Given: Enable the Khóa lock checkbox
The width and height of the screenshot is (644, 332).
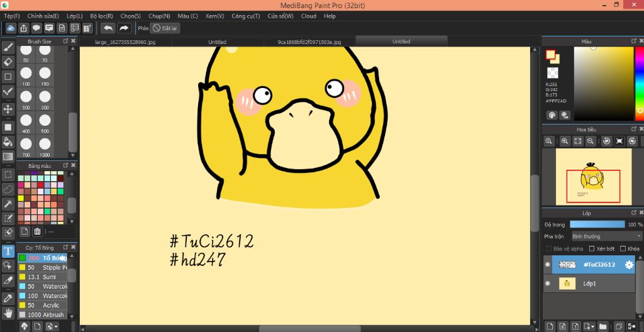Looking at the screenshot, I should point(623,248).
